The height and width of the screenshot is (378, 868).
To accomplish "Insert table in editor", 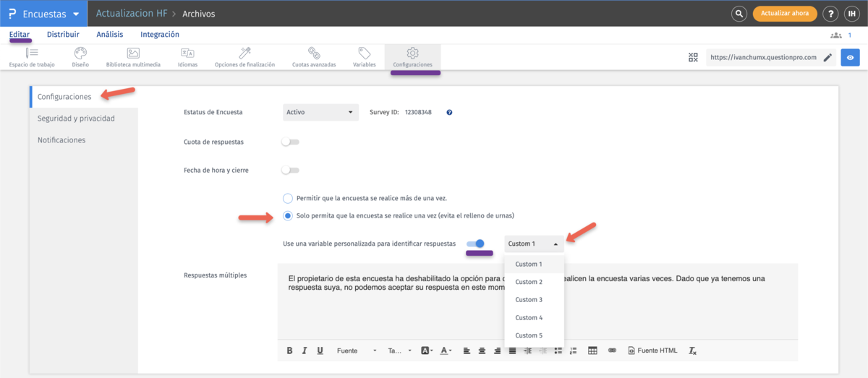I will (x=592, y=351).
